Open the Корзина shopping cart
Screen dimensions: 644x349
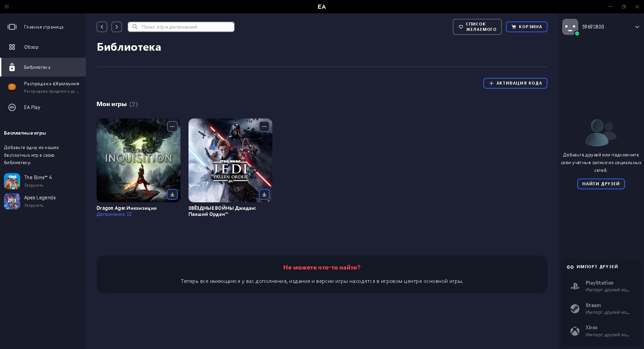point(527,27)
